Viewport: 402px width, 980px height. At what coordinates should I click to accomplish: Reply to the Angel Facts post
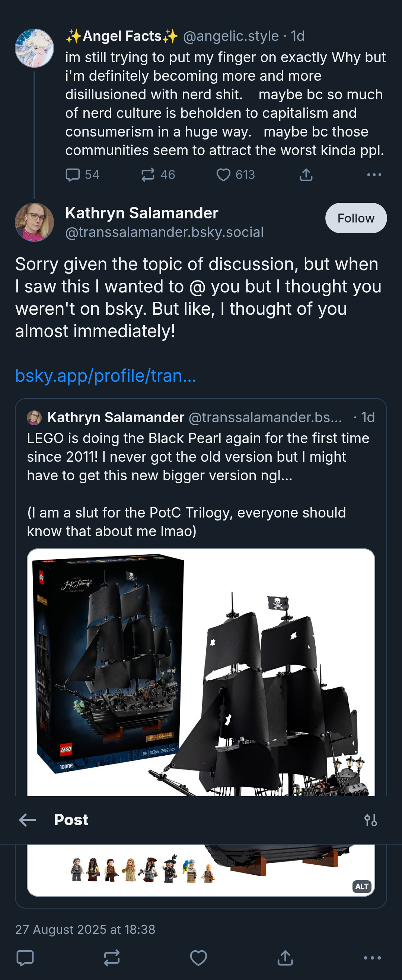[x=82, y=174]
